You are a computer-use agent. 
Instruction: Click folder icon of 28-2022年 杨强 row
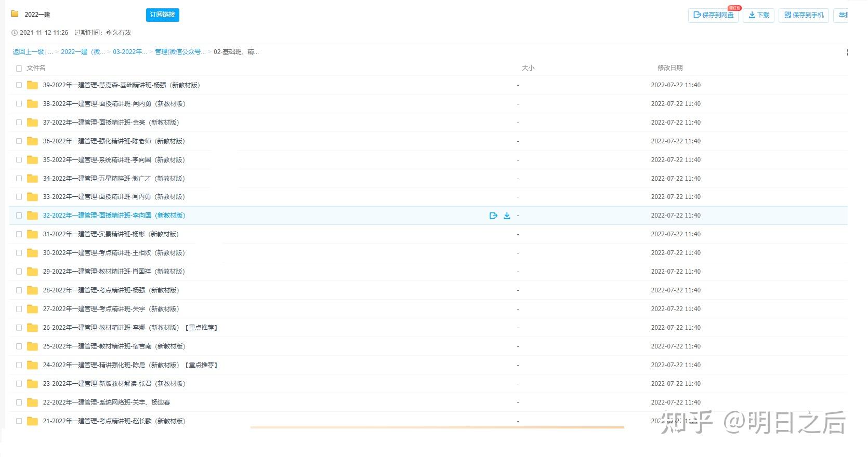click(x=32, y=290)
